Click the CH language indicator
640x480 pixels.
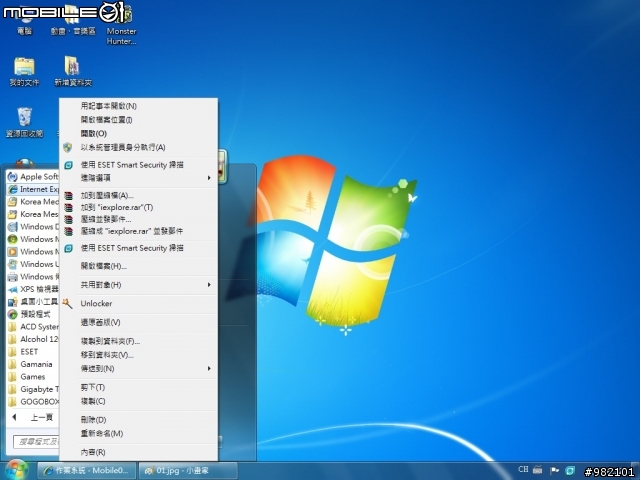(523, 469)
